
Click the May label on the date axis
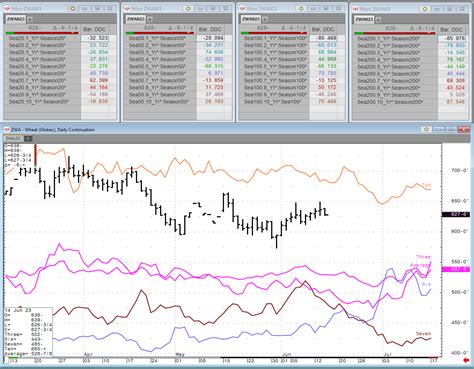(x=180, y=354)
